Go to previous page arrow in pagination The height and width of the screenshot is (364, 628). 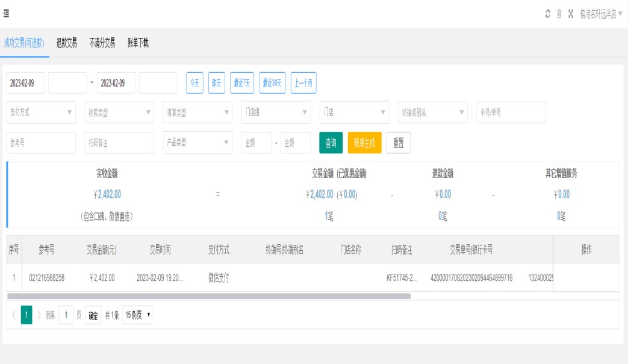(x=14, y=315)
